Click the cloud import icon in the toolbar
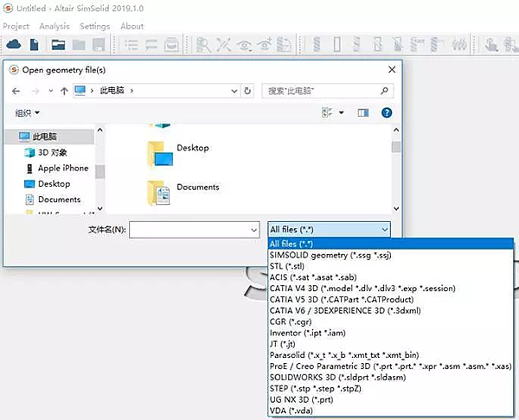The image size is (519, 420). (x=14, y=44)
